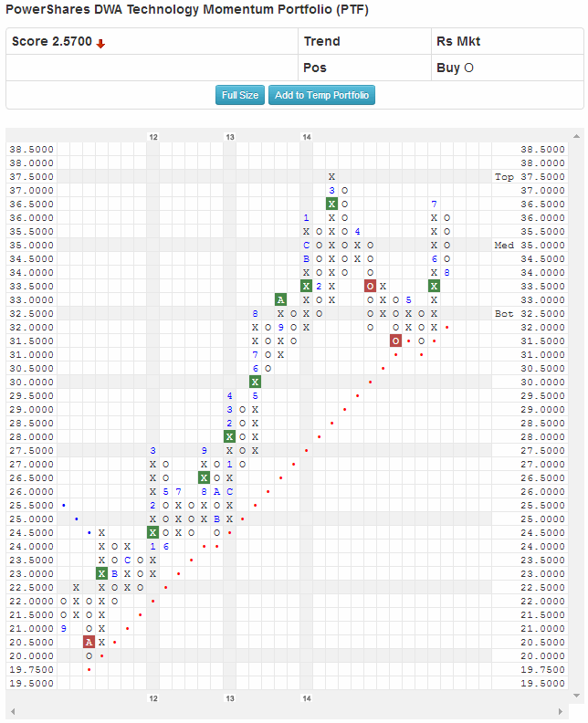
Task: Click the red O marker at 33.5000
Action: click(370, 286)
